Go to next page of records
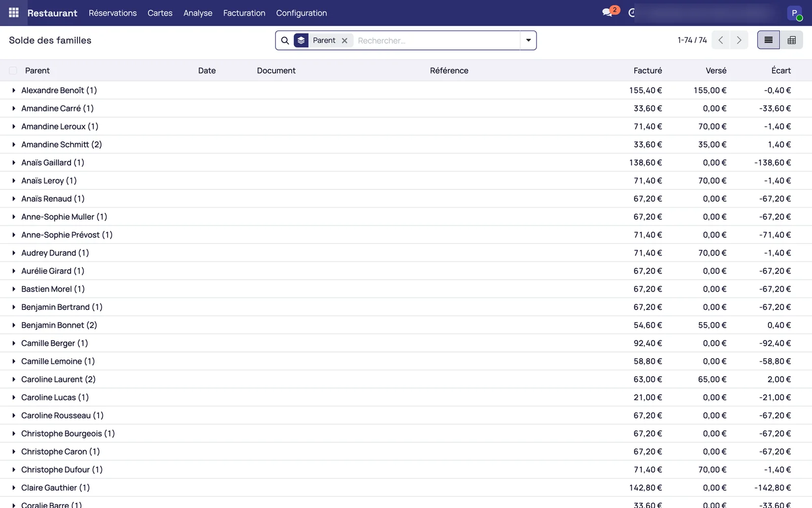812x508 pixels. (739, 40)
